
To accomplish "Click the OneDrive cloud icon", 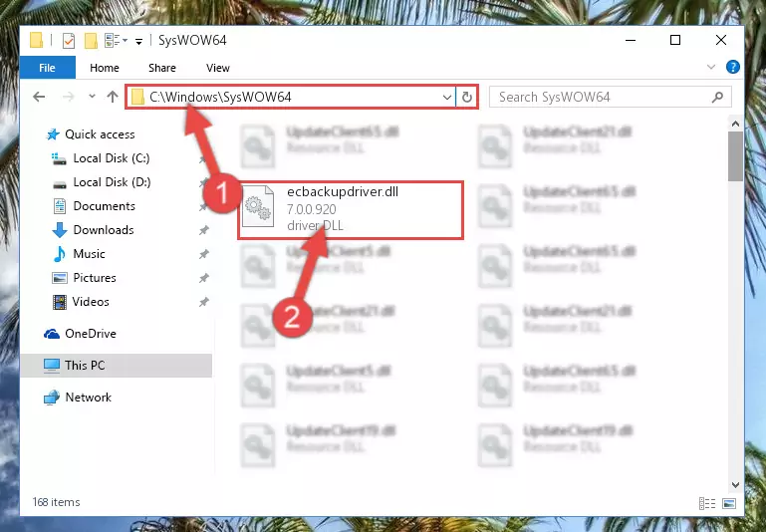I will pyautogui.click(x=52, y=334).
